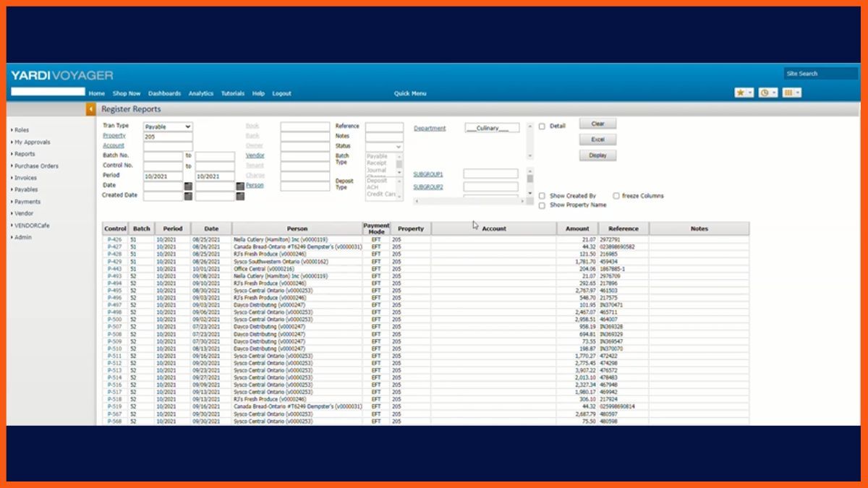The width and height of the screenshot is (868, 488).
Task: Click the Display button
Action: (x=597, y=155)
